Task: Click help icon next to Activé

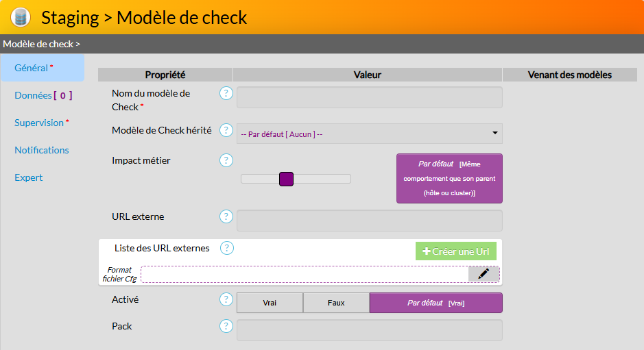Action: point(226,299)
